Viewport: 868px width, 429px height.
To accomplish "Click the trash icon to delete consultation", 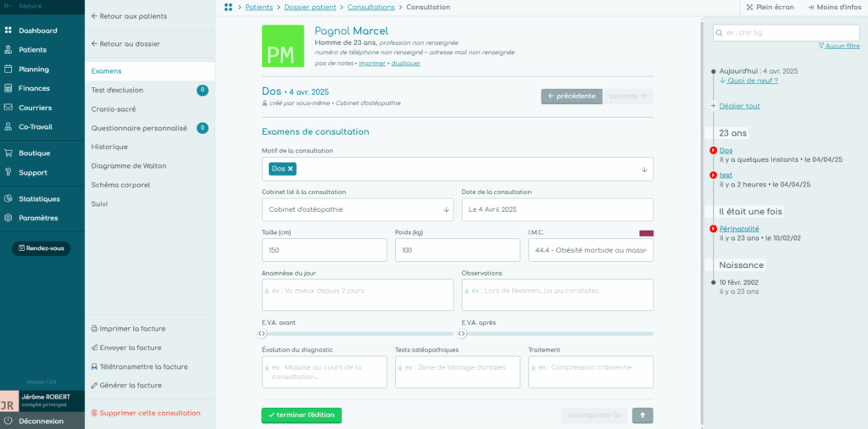I will click(94, 413).
